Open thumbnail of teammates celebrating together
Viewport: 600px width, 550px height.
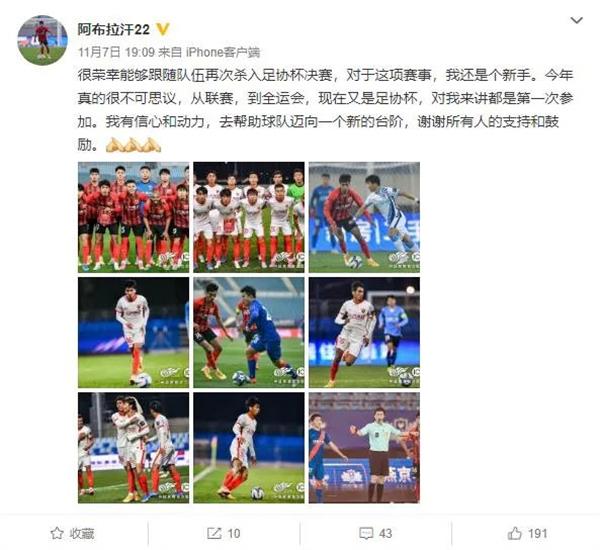click(x=134, y=448)
